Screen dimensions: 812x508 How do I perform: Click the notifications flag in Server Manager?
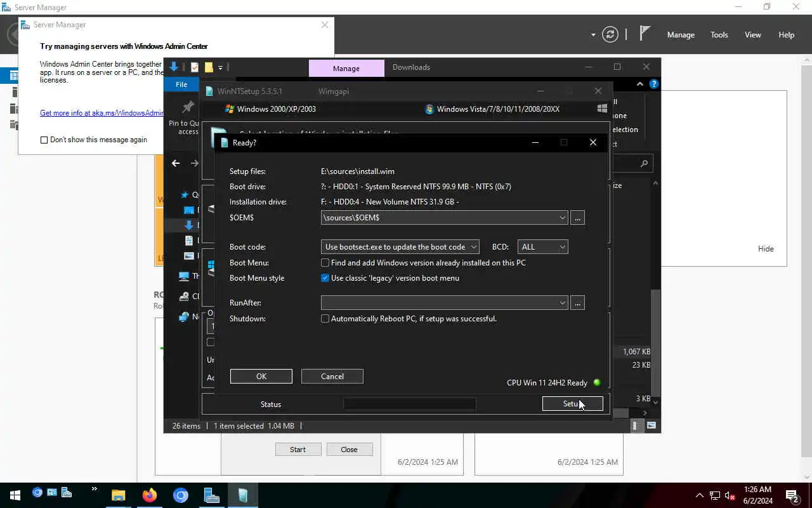tap(645, 34)
